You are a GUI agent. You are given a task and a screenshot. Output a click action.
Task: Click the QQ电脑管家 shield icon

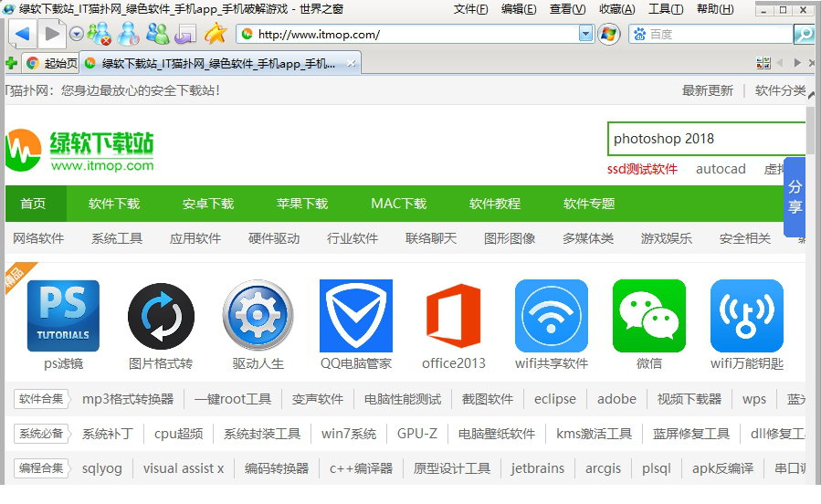[356, 316]
